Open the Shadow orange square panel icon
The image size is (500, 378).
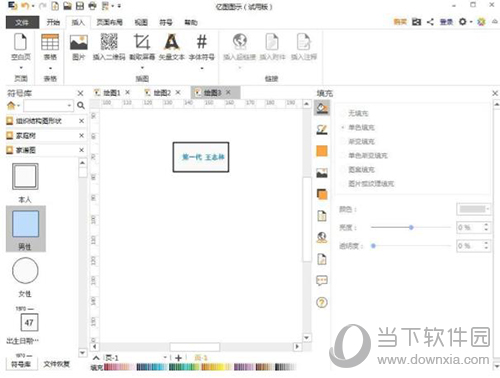pos(322,151)
